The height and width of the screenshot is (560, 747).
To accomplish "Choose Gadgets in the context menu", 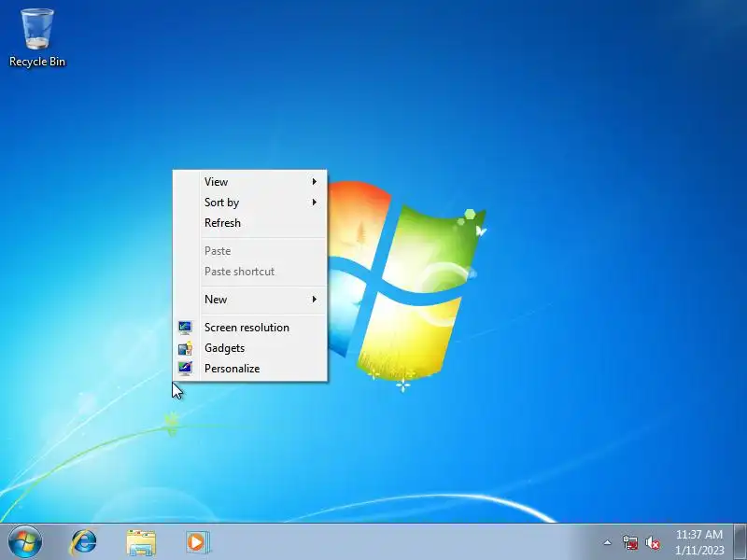I will 249,347.
